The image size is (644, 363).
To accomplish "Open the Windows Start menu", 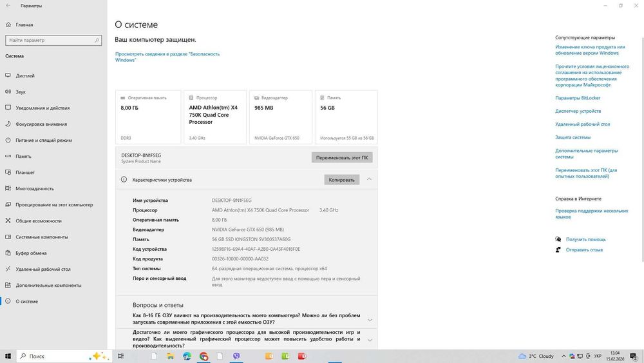I will [x=8, y=356].
